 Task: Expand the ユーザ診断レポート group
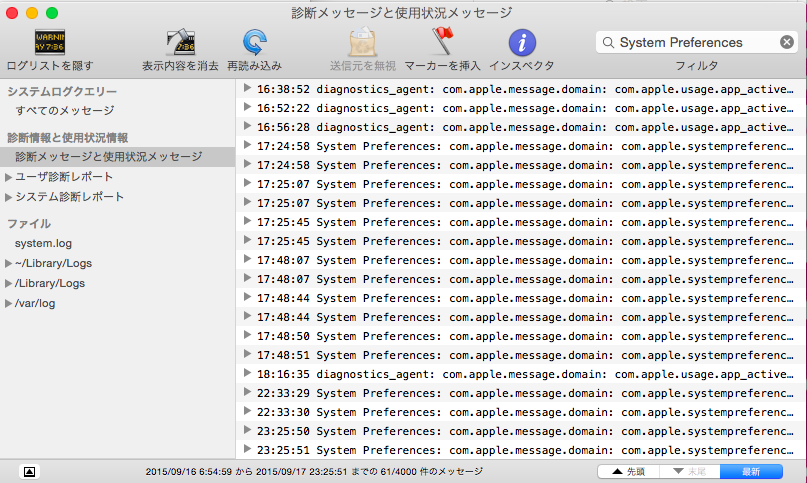[x=8, y=177]
